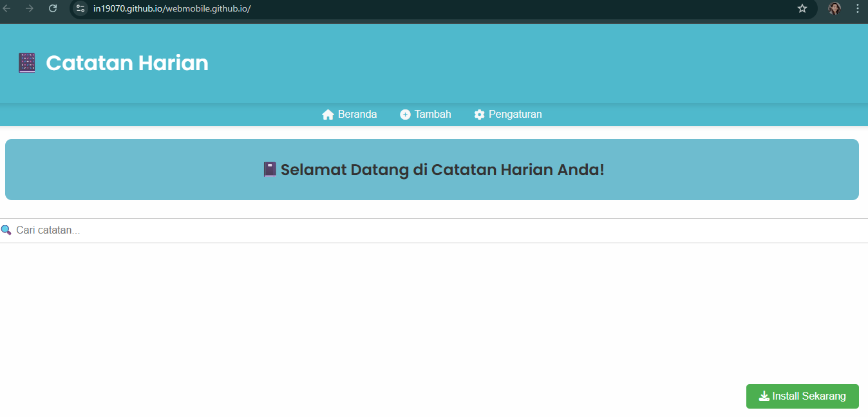Click the magnifier icon in search bar

(x=6, y=230)
